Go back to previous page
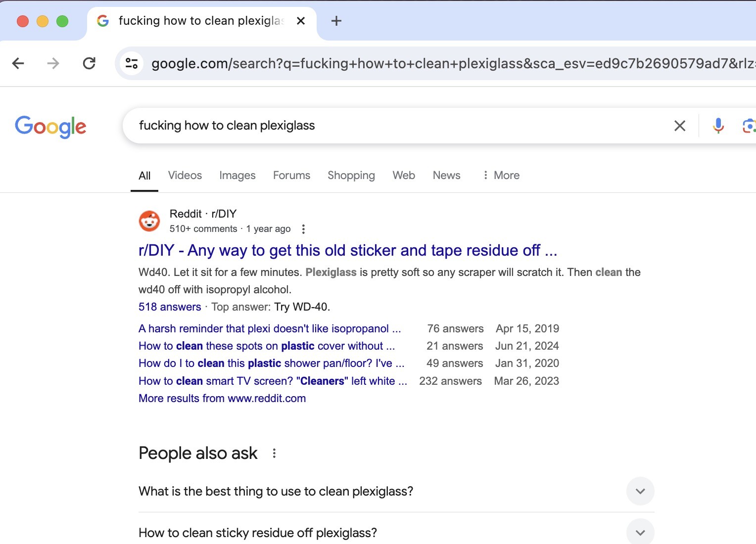Image resolution: width=756 pixels, height=544 pixels. coord(18,63)
